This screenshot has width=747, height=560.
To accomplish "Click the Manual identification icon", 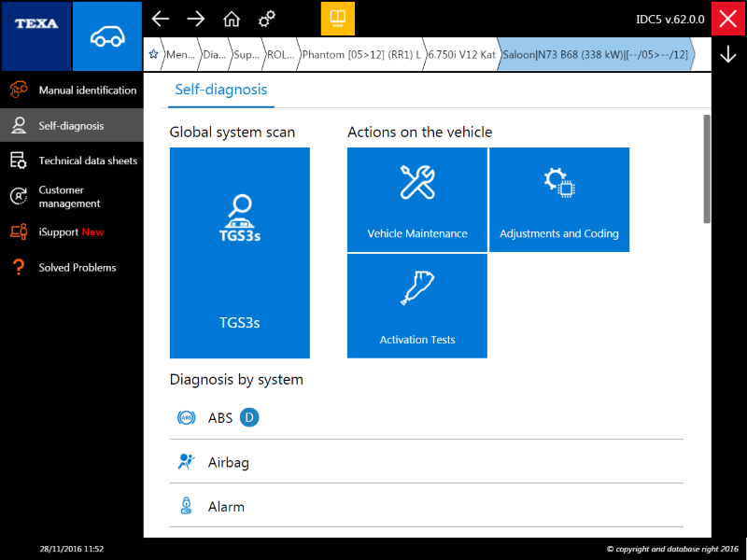I will (x=19, y=90).
